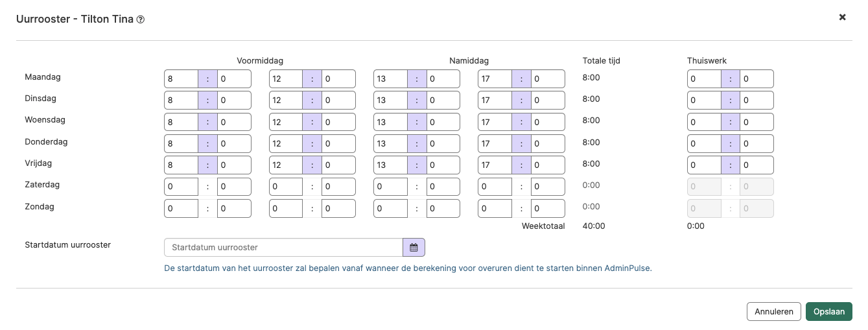Click Dinsdag afternoon start hour field
868x330 pixels.
coord(391,100)
